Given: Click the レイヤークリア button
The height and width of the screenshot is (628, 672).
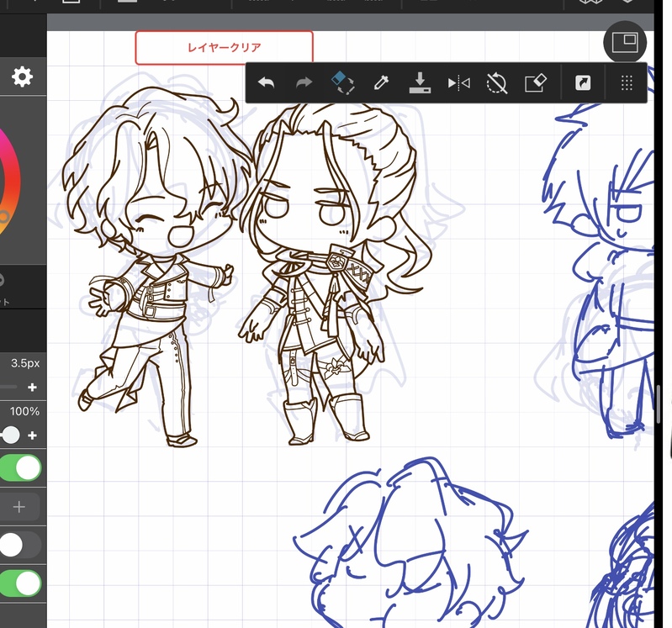Looking at the screenshot, I should pos(225,48).
